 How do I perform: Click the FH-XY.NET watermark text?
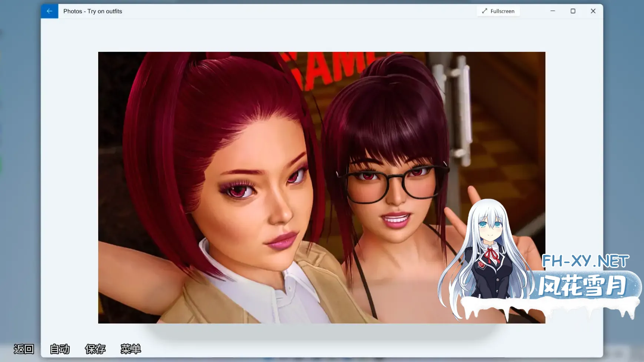coord(585,261)
